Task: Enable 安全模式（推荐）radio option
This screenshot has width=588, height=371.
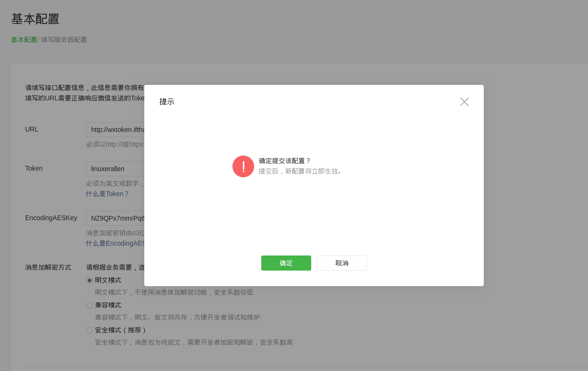Action: click(90, 330)
